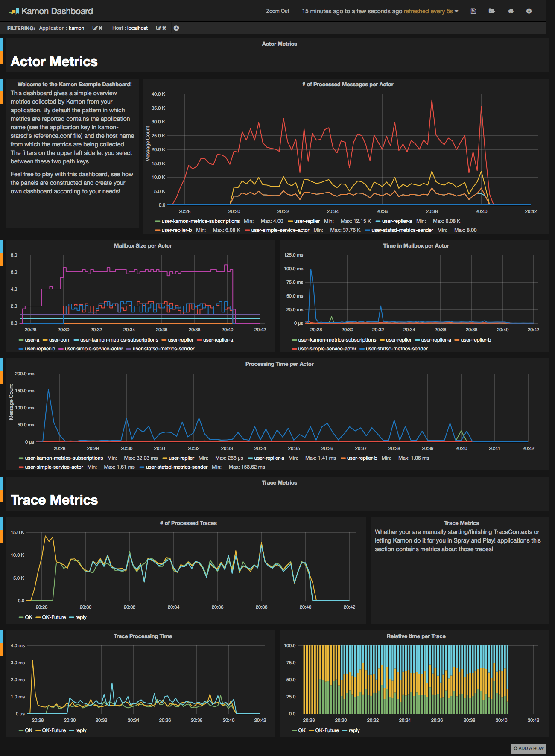The height and width of the screenshot is (756, 555).
Task: Toggle OK-Future series in Processed Traces legend
Action: [x=54, y=617]
